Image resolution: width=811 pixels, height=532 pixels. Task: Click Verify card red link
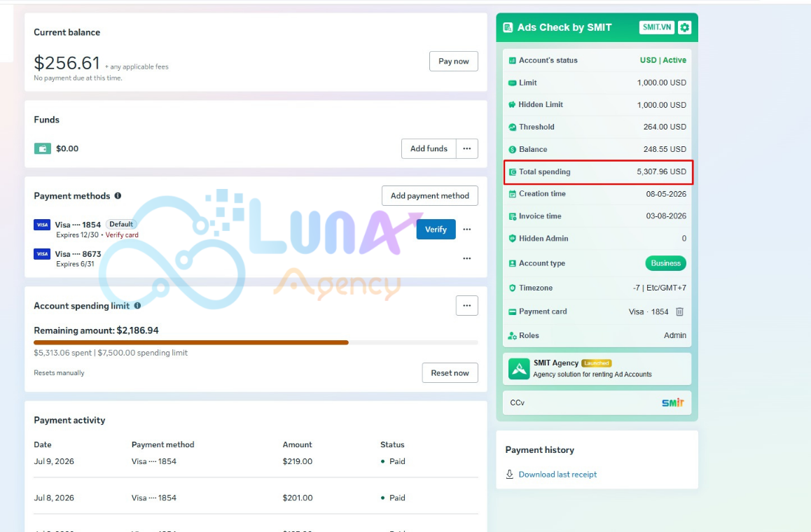pyautogui.click(x=122, y=234)
